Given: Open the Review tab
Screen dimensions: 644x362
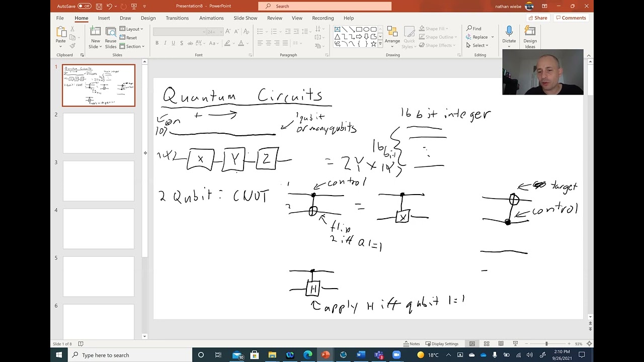Looking at the screenshot, I should (x=275, y=18).
